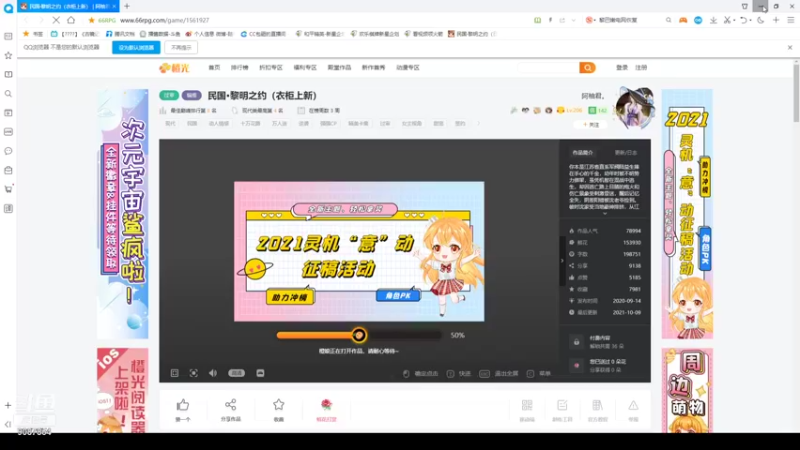Switch to the 作品简介 tab in info panel

coord(583,153)
